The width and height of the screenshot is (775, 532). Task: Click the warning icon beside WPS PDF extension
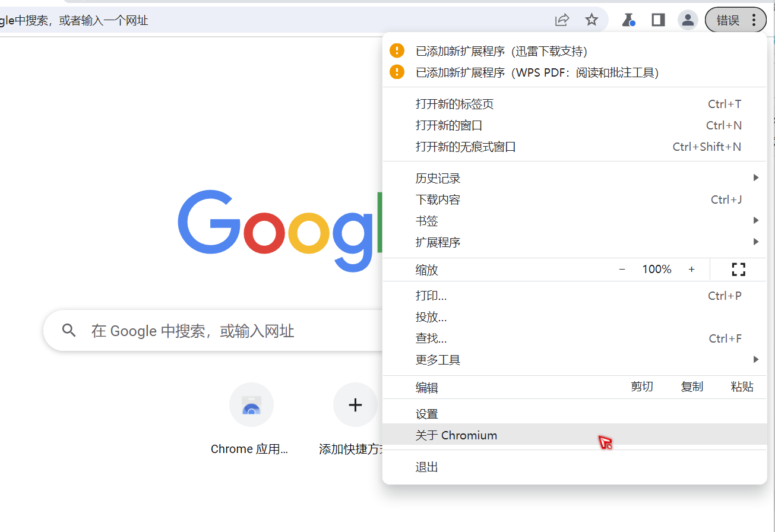pos(397,72)
